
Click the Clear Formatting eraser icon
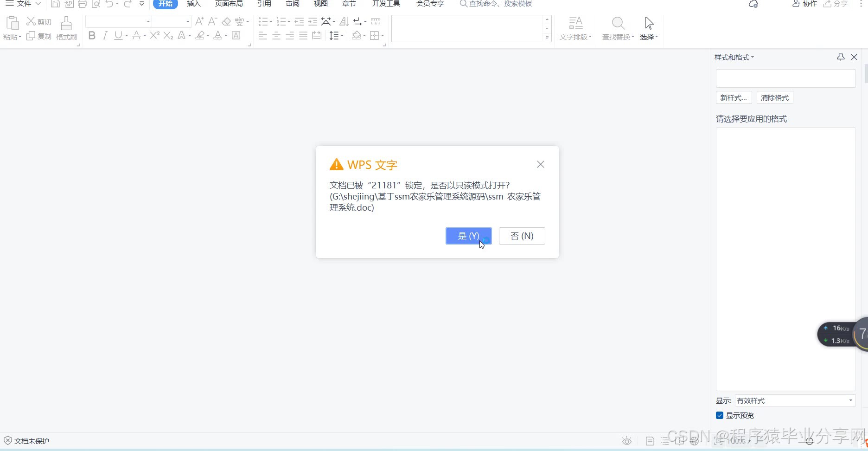(x=226, y=21)
